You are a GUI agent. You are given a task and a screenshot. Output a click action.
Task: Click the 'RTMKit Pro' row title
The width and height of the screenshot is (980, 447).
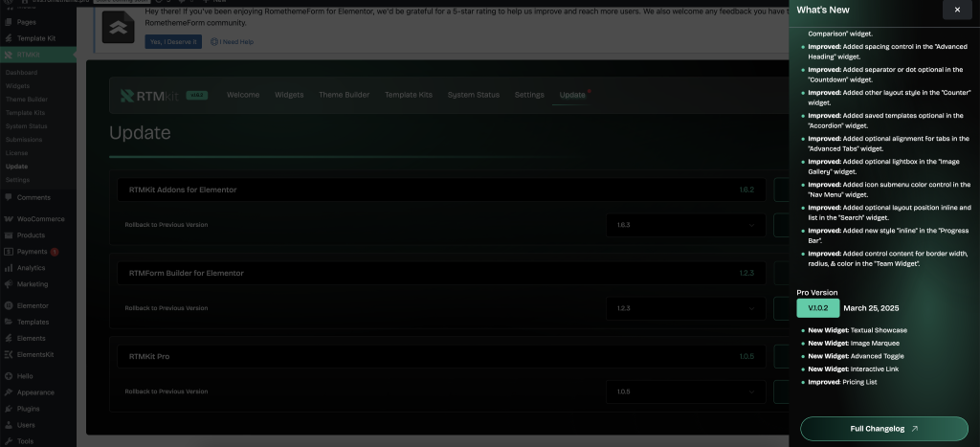point(148,356)
